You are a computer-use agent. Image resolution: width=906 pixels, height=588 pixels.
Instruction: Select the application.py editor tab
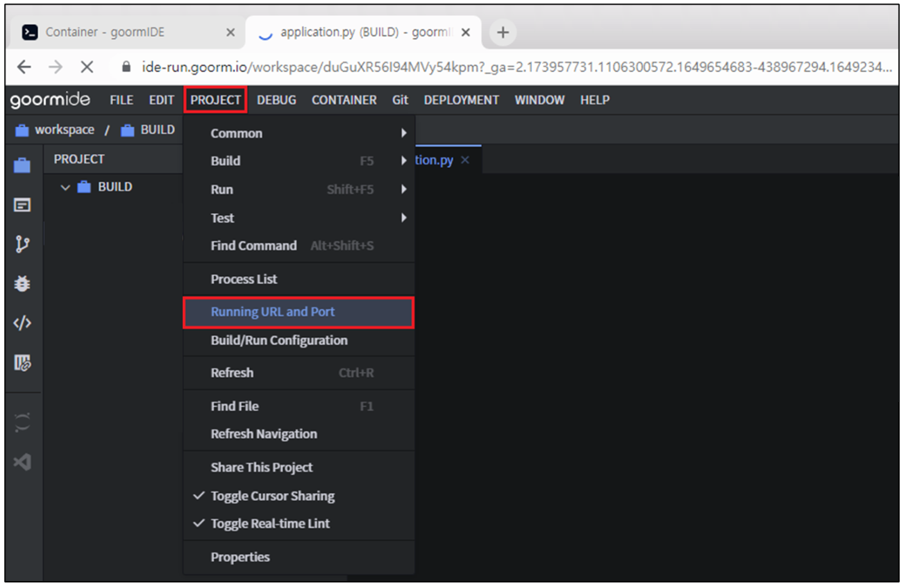click(434, 160)
